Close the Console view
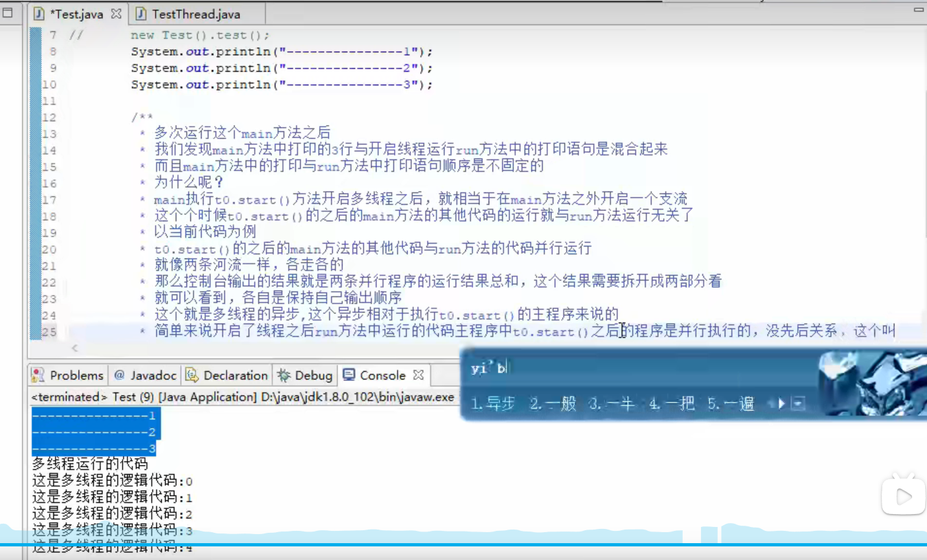 [418, 375]
